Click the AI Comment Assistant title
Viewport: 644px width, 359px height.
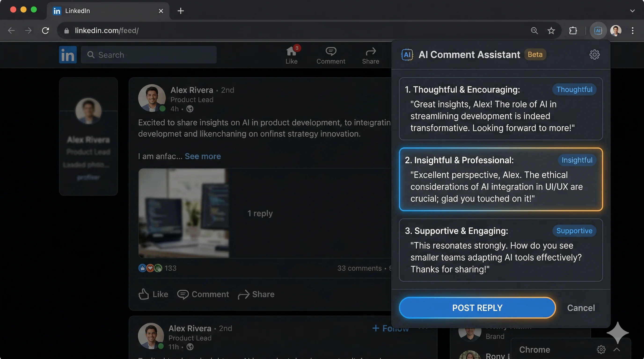[x=469, y=54]
